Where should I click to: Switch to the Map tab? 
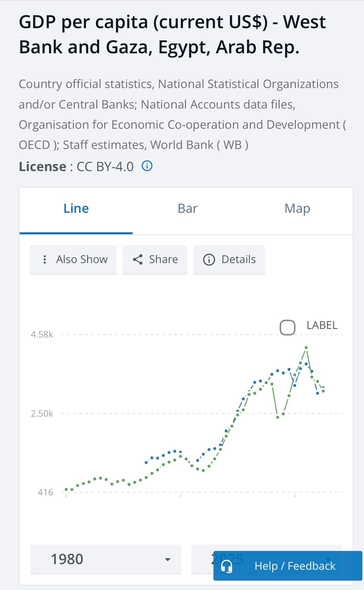pos(297,209)
